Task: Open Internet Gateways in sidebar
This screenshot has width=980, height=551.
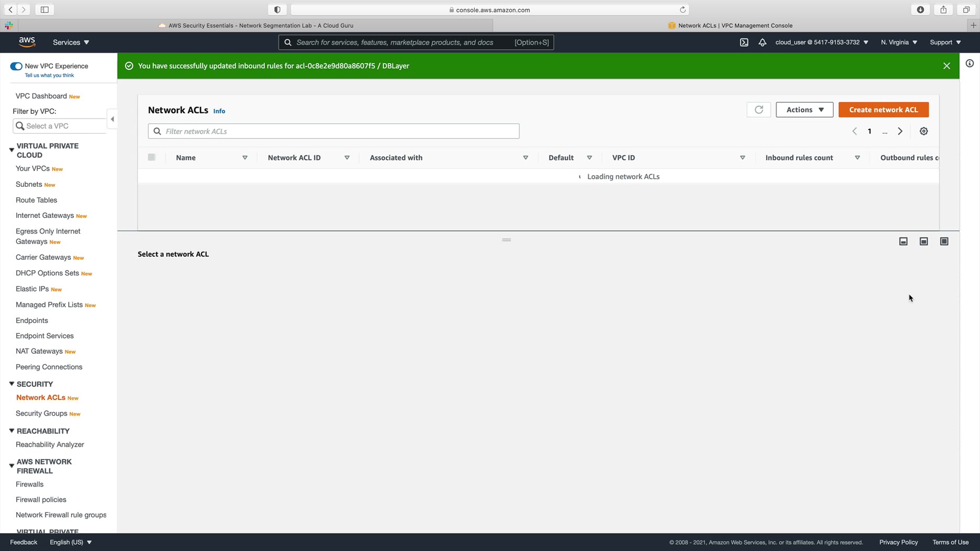Action: pyautogui.click(x=45, y=216)
